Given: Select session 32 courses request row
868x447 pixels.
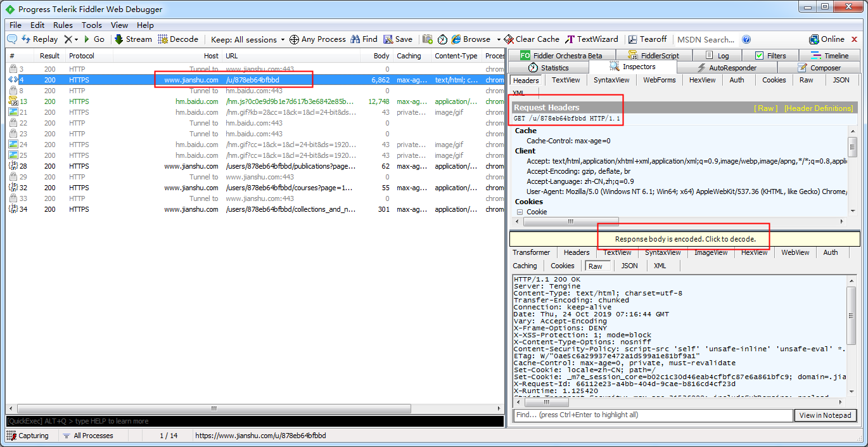Looking at the screenshot, I should [255, 188].
